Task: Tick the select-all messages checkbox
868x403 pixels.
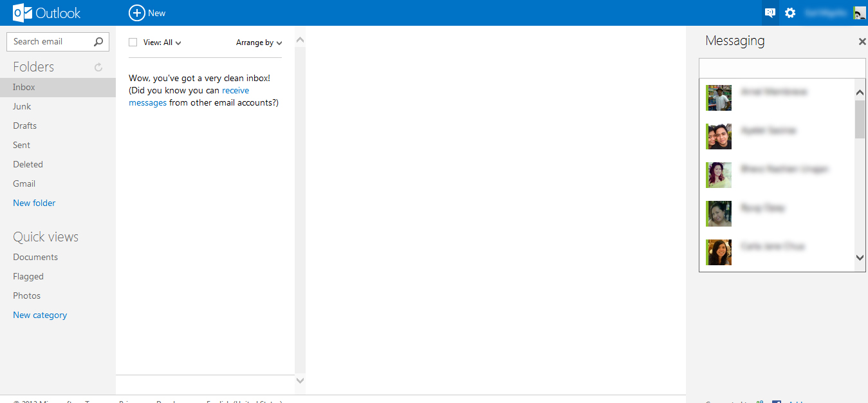Action: (133, 42)
